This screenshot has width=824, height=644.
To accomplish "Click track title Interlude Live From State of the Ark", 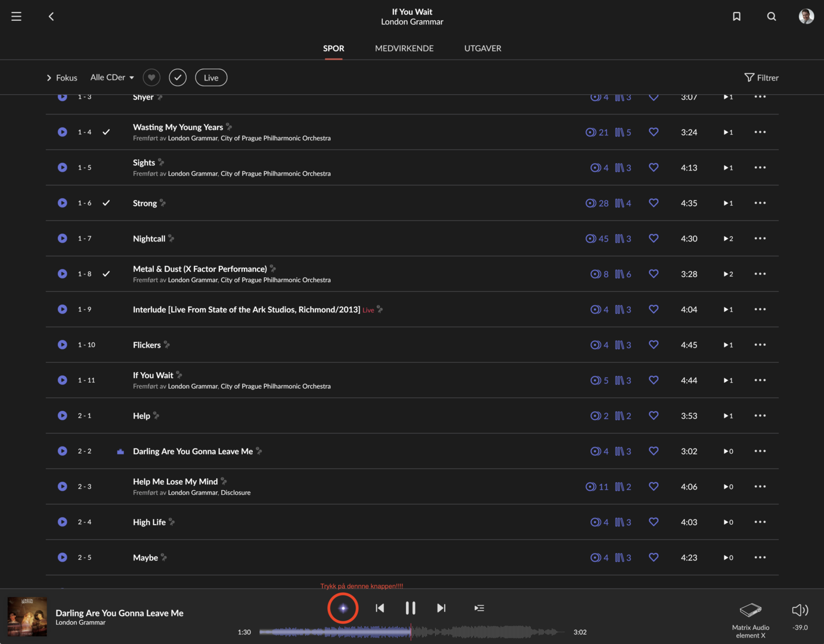I will (x=246, y=309).
